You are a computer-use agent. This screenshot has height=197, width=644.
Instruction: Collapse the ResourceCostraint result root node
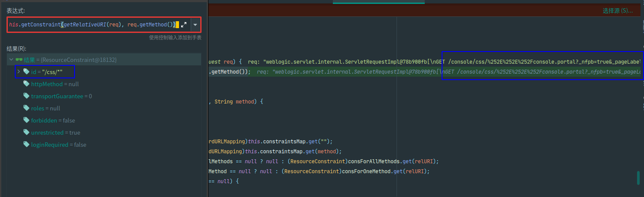11,59
